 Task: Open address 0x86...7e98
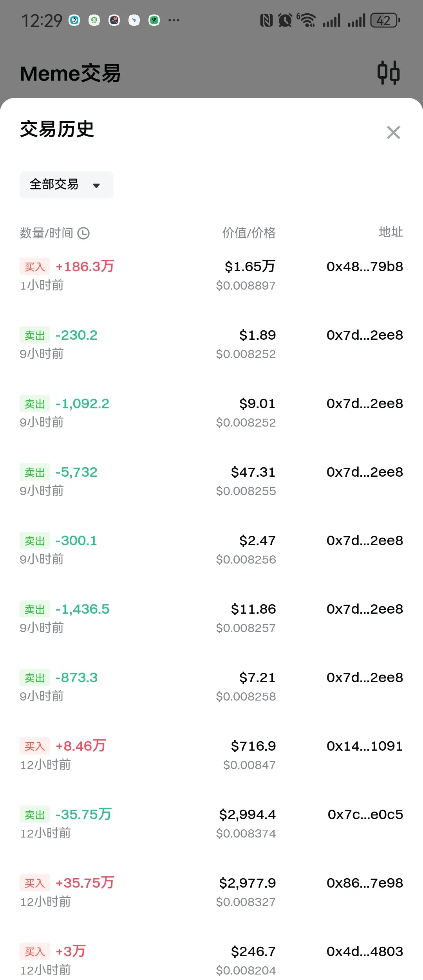pyautogui.click(x=365, y=883)
